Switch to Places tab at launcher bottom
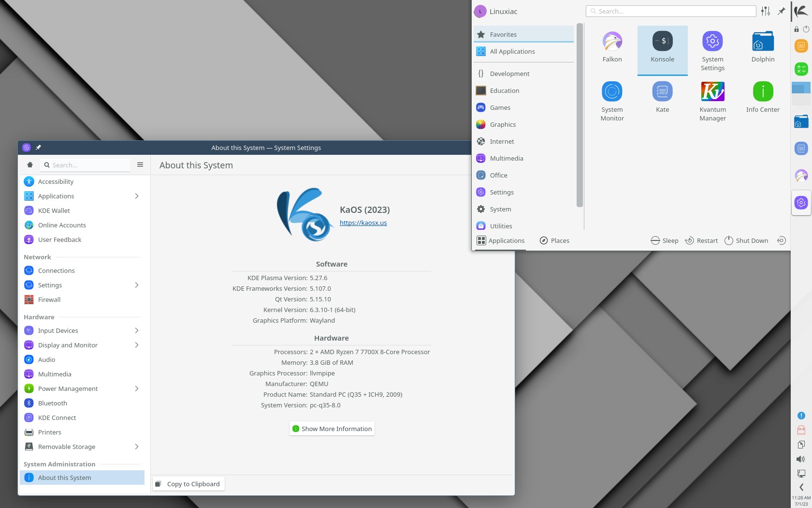Image resolution: width=812 pixels, height=508 pixels. coord(554,240)
